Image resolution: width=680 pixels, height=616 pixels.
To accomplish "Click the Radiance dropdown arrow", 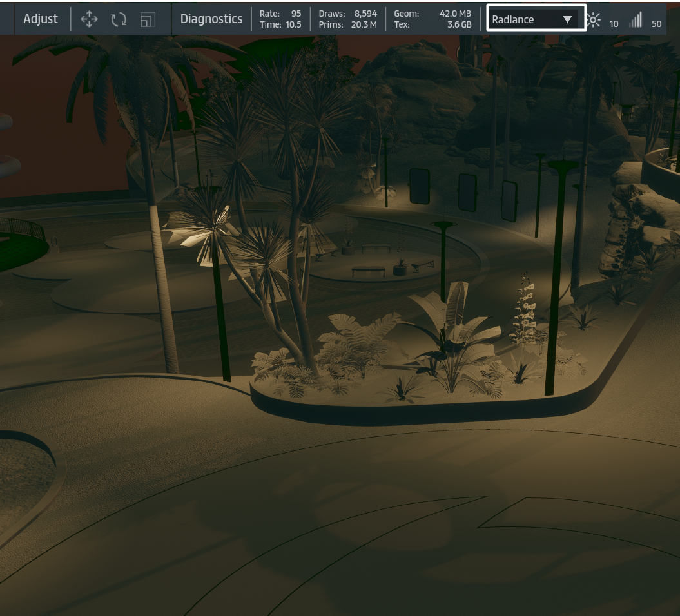I will coord(567,19).
